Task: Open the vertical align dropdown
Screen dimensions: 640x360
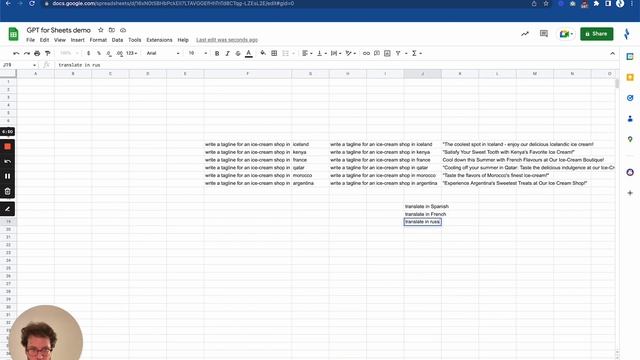Action: click(x=322, y=53)
